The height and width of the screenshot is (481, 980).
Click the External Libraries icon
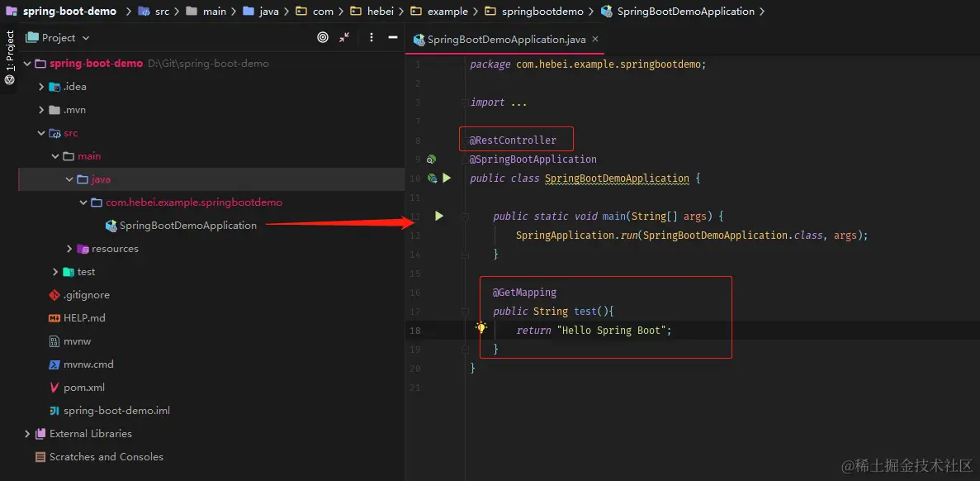[40, 433]
